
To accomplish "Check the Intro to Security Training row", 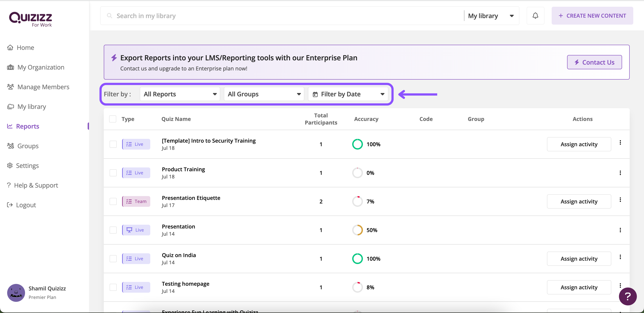I will pyautogui.click(x=113, y=144).
